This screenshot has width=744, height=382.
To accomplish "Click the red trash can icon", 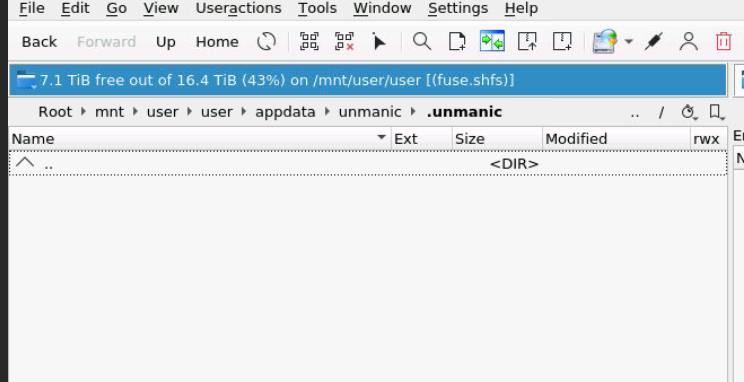I will click(x=723, y=42).
